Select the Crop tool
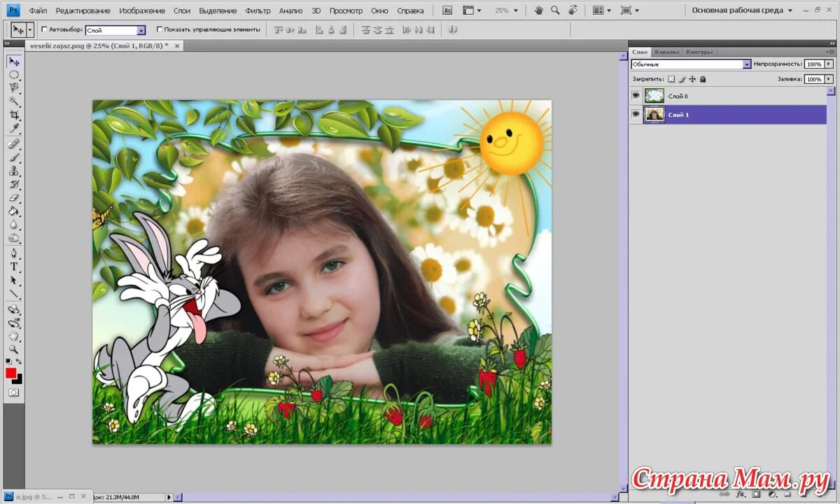 tap(13, 115)
